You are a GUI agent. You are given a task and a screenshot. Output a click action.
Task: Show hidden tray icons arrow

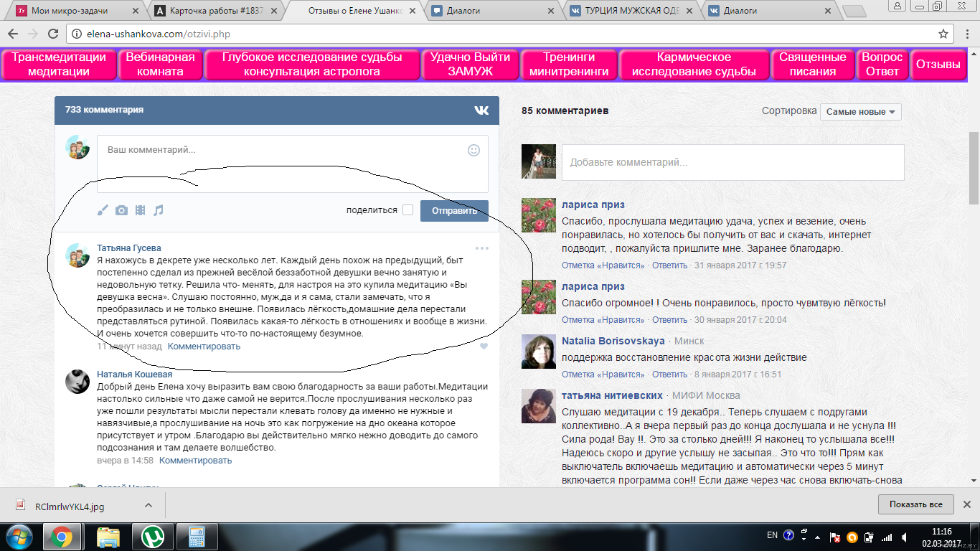[x=819, y=537]
